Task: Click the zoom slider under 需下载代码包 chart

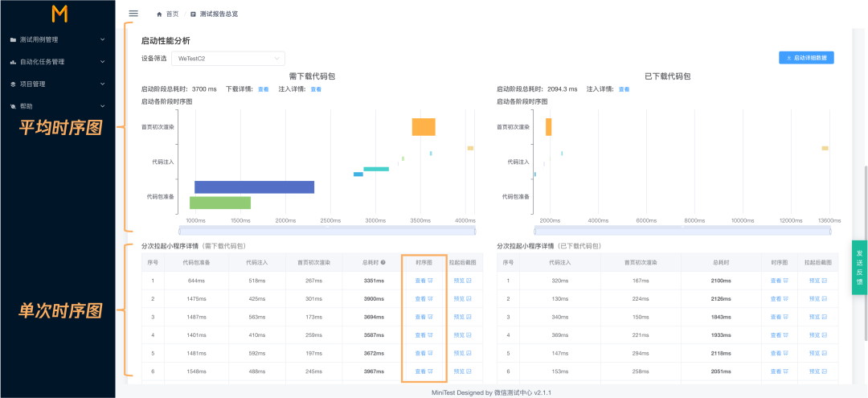Action: [x=327, y=230]
